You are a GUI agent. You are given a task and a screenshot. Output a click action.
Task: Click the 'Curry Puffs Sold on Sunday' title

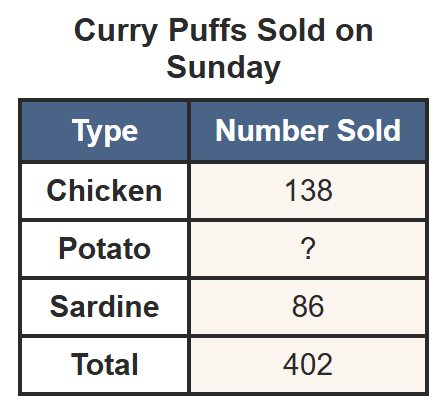[x=223, y=49]
